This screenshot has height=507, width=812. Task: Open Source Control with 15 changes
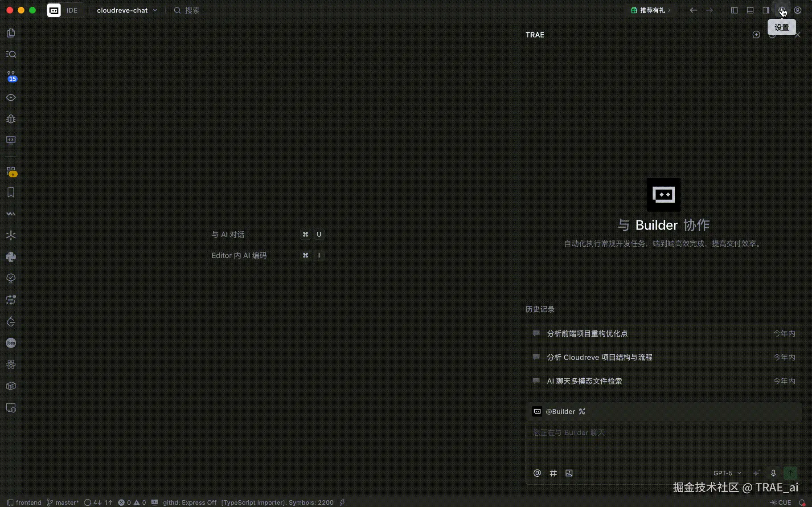tap(11, 76)
